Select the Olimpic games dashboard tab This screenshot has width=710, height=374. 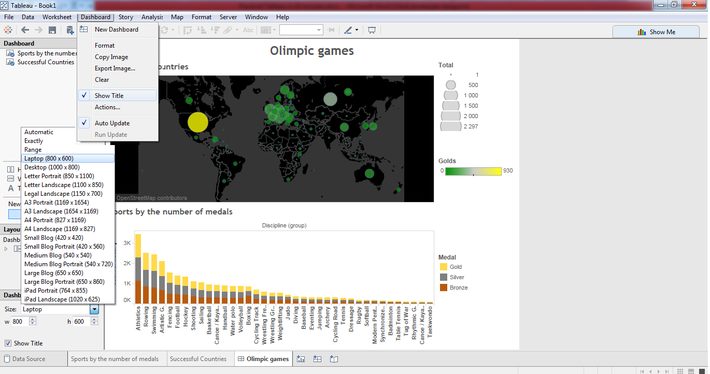click(263, 359)
